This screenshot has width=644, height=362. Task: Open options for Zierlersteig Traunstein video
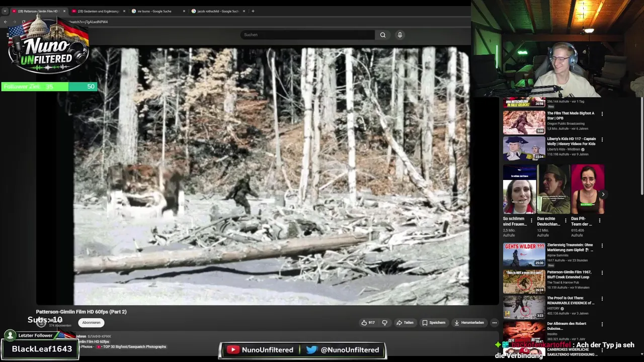click(x=602, y=246)
